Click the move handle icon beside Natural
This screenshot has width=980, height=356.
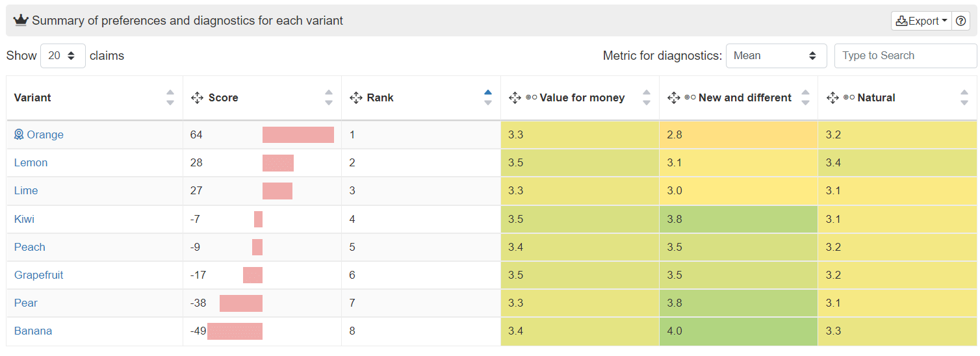(832, 97)
